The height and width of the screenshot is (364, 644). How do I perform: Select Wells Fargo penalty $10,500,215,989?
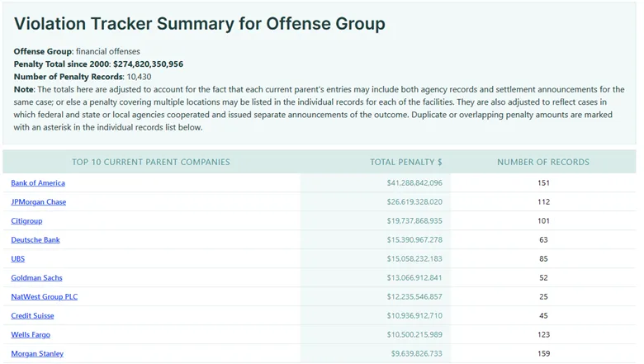pos(414,334)
